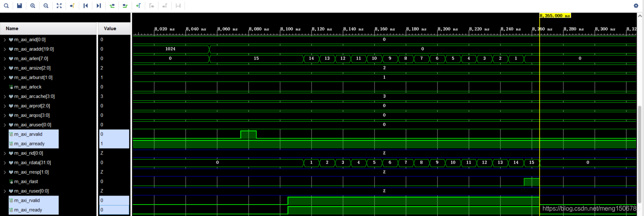Viewport: 644px width, 216px height.
Task: Select the m_axi_rdata[31:0] signal name
Action: [33, 163]
